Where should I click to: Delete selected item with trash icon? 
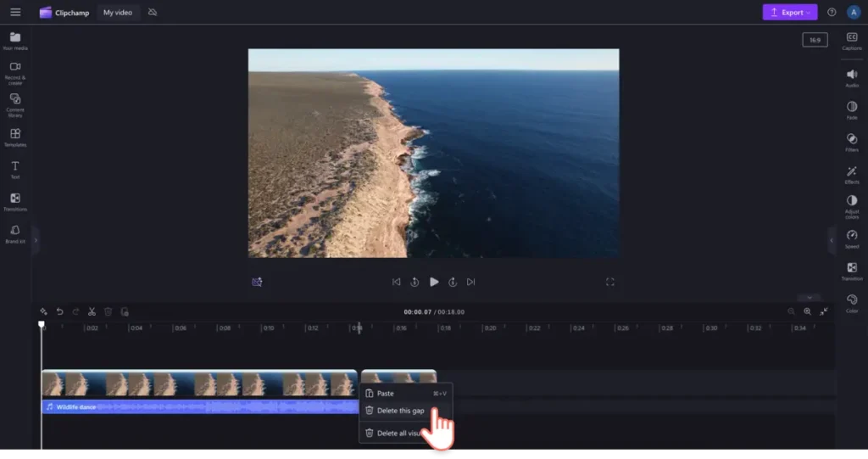click(x=108, y=311)
